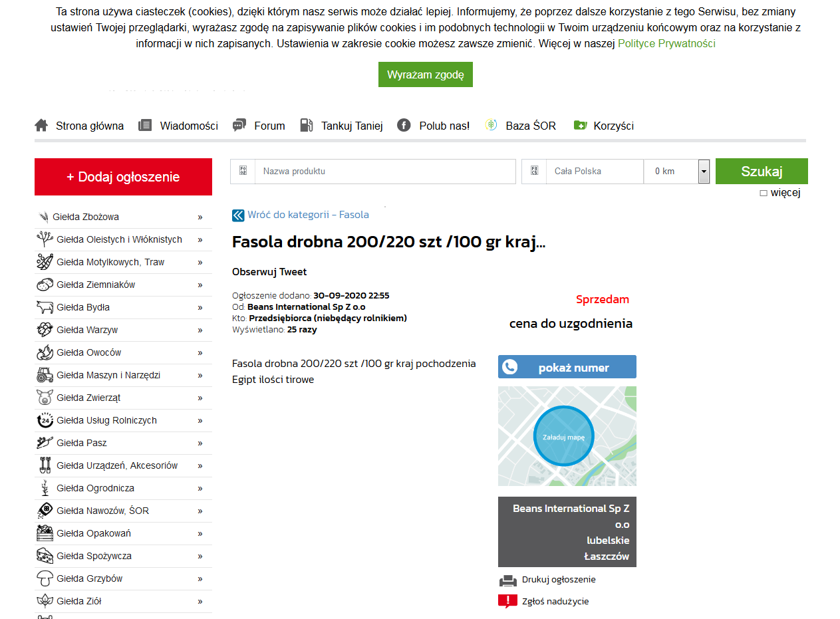
Task: Click the home icon beside Strona główna
Action: 41,126
